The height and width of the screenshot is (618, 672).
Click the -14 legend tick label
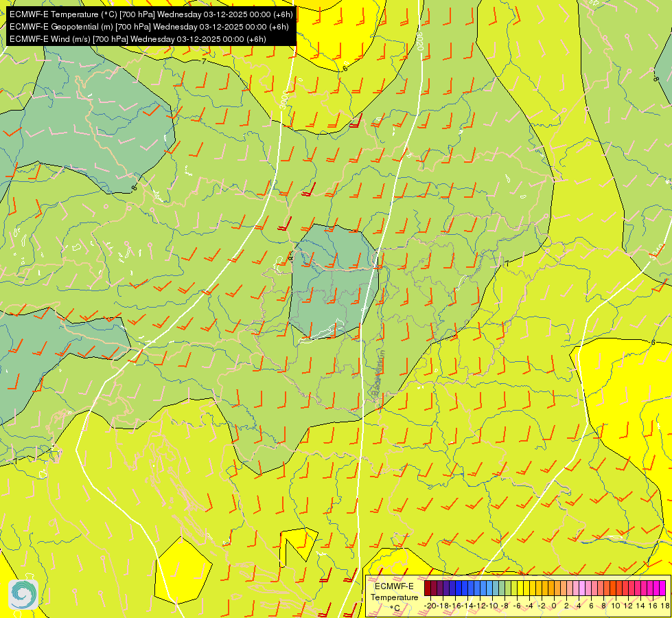tap(467, 606)
